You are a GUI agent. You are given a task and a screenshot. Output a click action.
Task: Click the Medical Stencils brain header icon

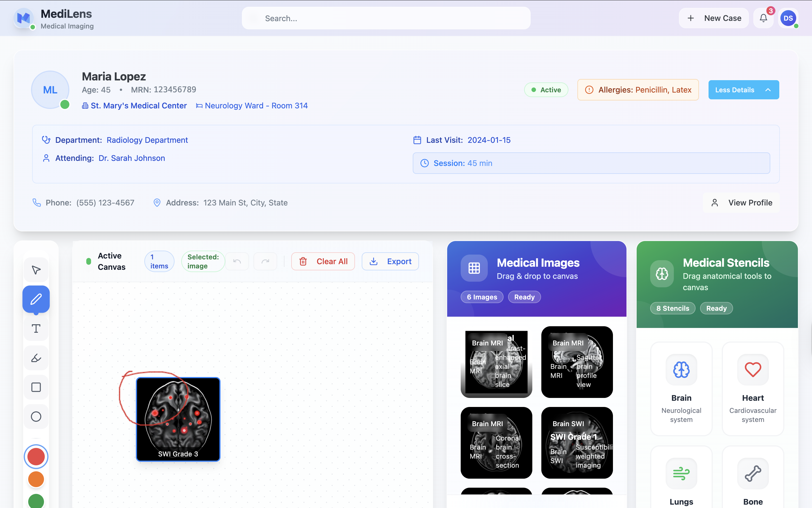coord(662,274)
